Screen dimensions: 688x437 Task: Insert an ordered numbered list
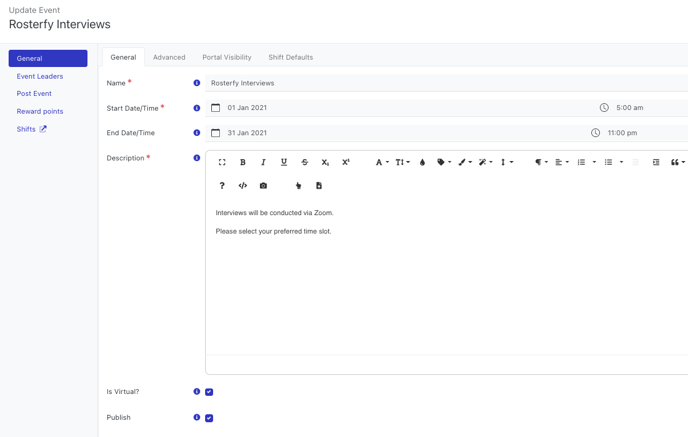tap(581, 162)
